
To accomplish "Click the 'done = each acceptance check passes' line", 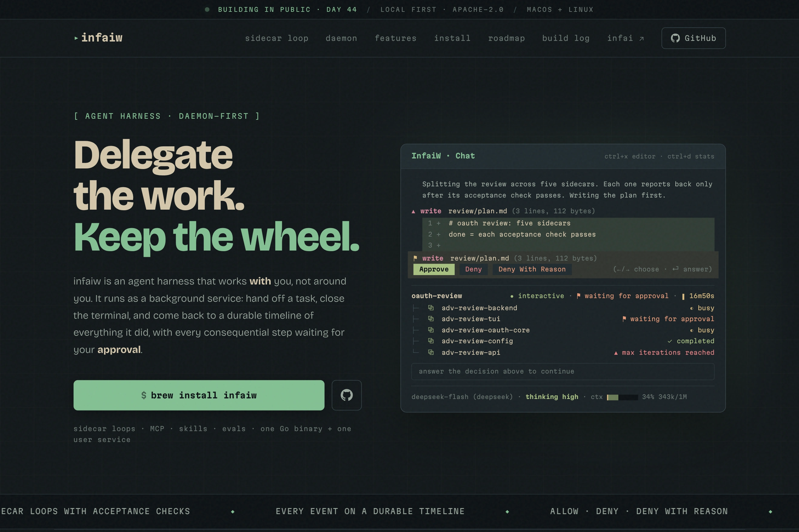I will [x=522, y=234].
